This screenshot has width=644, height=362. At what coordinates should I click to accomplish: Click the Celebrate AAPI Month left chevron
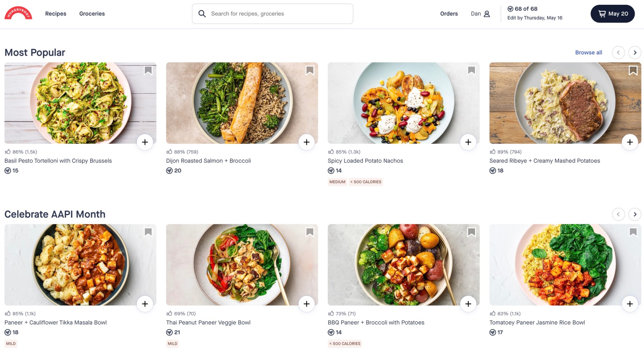pos(618,214)
